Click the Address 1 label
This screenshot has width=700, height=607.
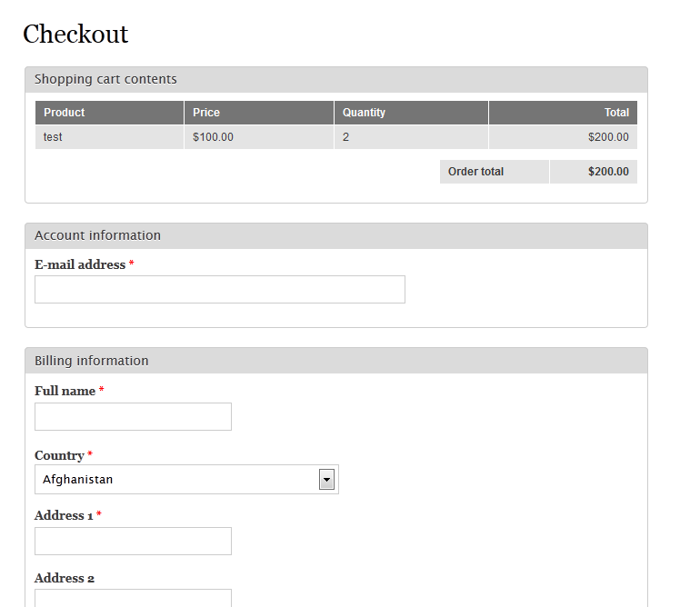click(64, 515)
